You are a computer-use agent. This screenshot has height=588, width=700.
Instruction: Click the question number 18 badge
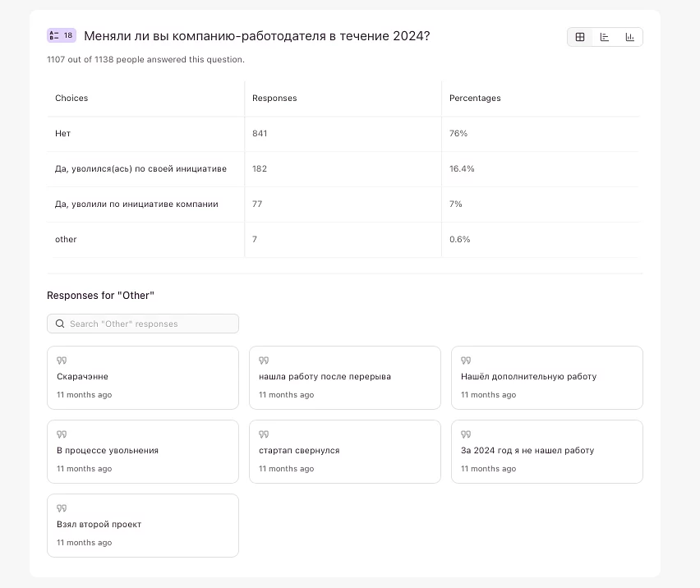click(62, 35)
